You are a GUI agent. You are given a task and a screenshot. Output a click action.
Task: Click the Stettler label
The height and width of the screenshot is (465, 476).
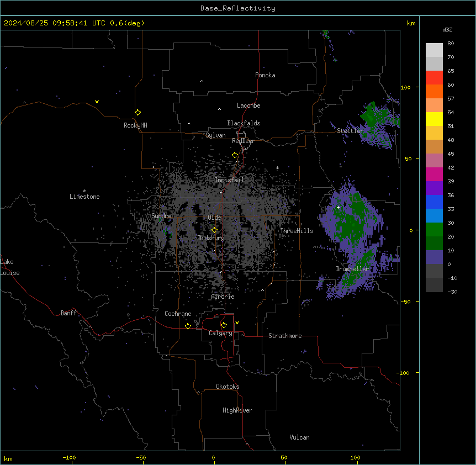(x=350, y=131)
